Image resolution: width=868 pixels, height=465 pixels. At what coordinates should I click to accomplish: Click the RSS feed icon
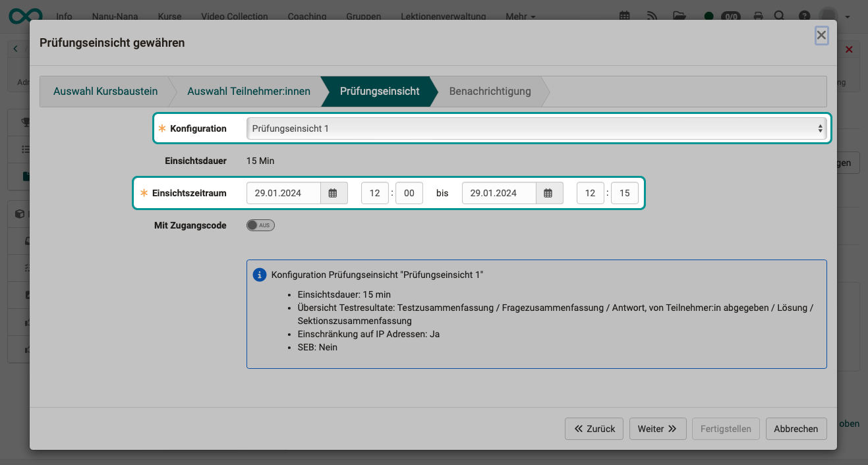652,14
